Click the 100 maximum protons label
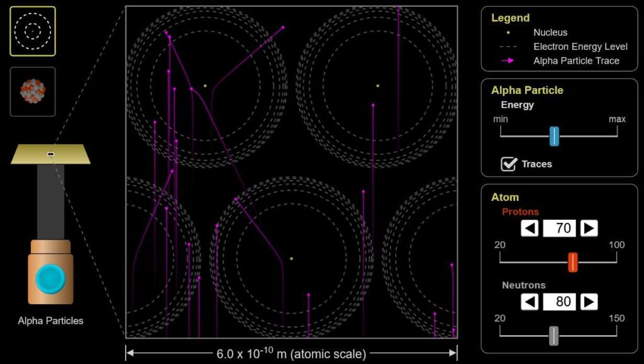The width and height of the screenshot is (644, 364). 616,245
